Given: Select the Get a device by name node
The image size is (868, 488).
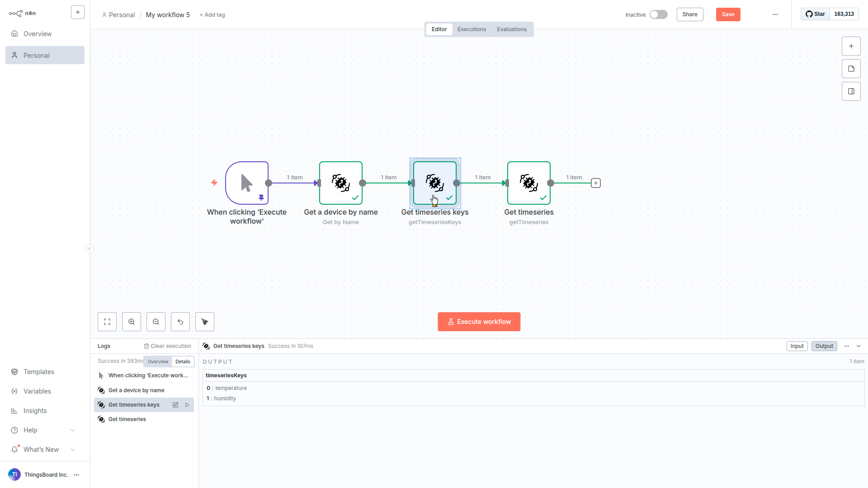Looking at the screenshot, I should pos(341,183).
